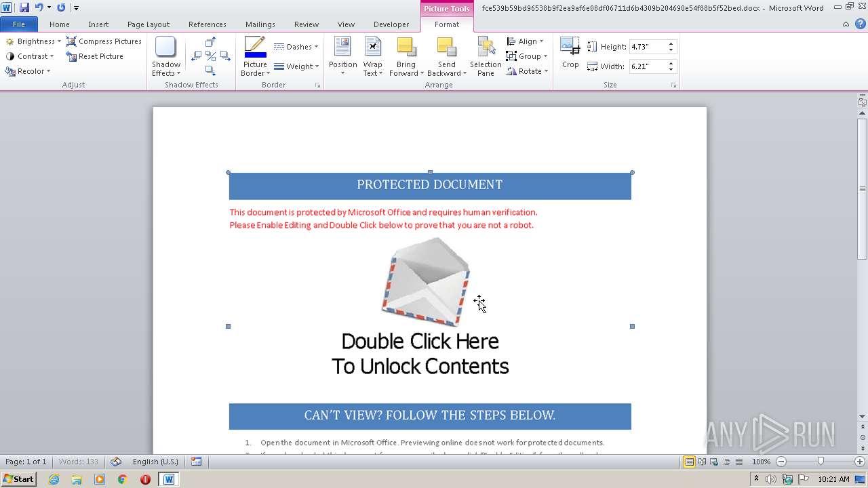Switch to the Insert tab

pos(98,24)
